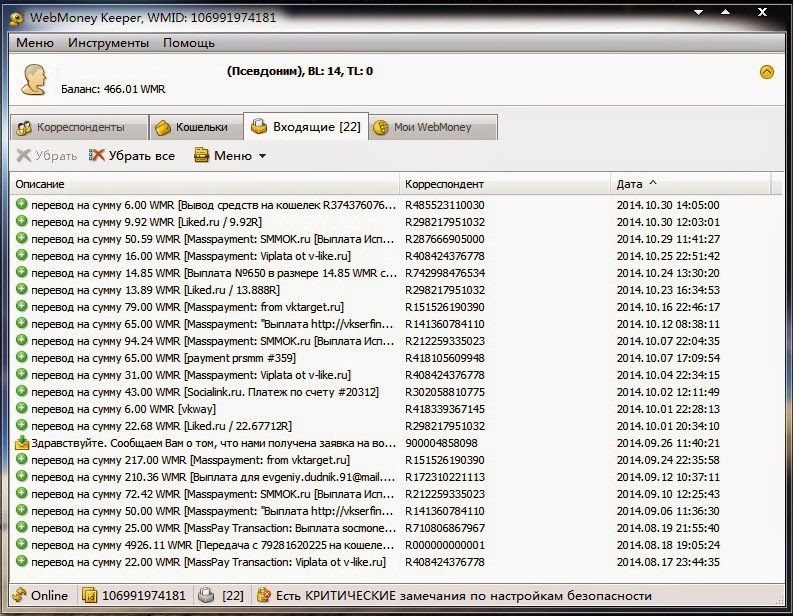The height and width of the screenshot is (616, 793).
Task: Click the inbox icon showing [22] in status bar
Action: 206,596
